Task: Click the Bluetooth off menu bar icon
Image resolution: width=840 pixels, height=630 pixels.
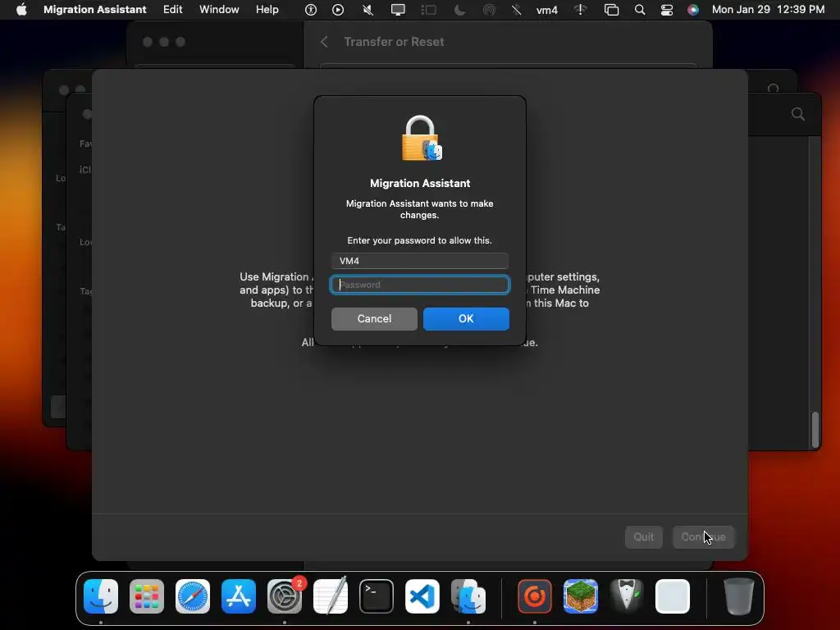Action: coord(517,10)
